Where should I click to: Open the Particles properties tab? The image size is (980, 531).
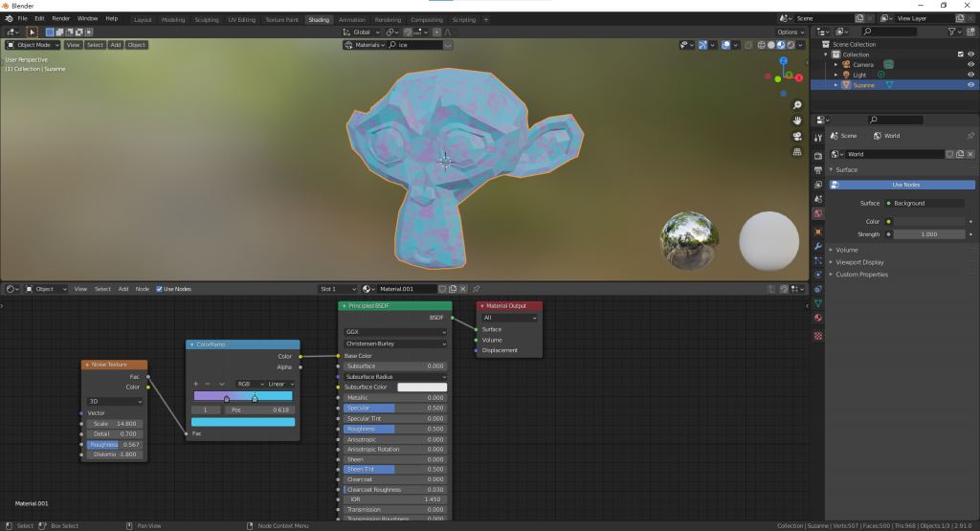(x=818, y=260)
